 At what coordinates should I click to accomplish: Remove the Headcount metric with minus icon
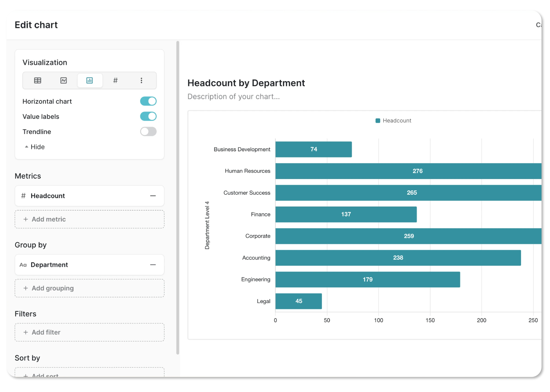pyautogui.click(x=153, y=196)
